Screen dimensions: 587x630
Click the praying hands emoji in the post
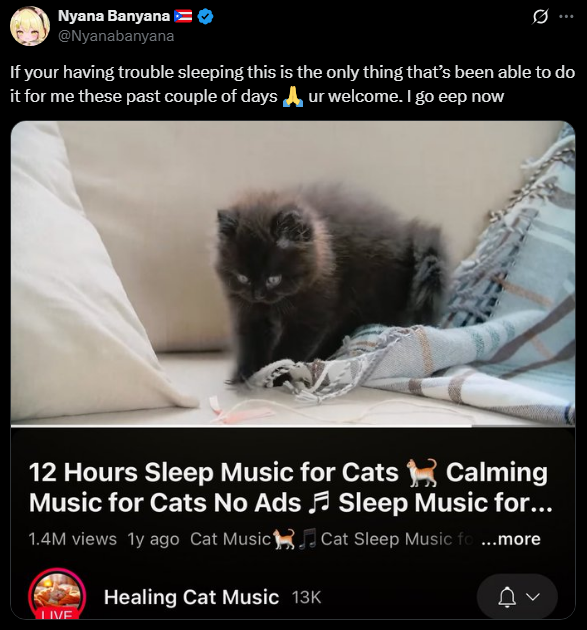pyautogui.click(x=293, y=96)
